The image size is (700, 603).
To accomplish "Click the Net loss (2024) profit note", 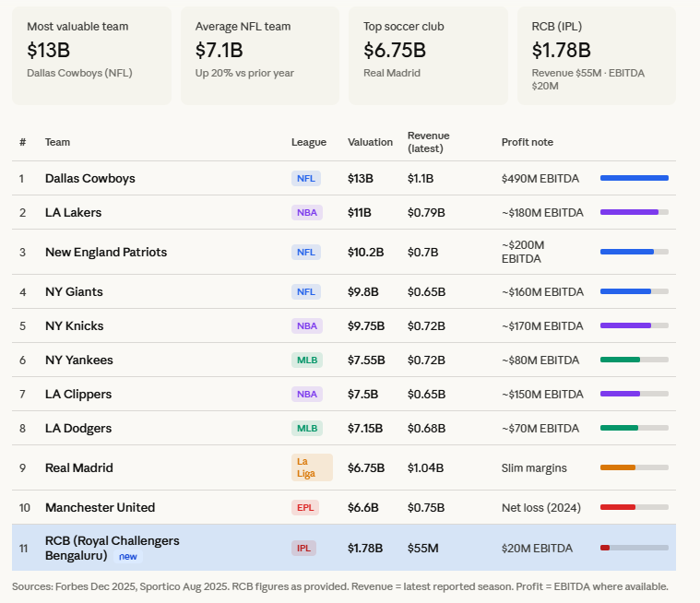I will click(x=541, y=507).
